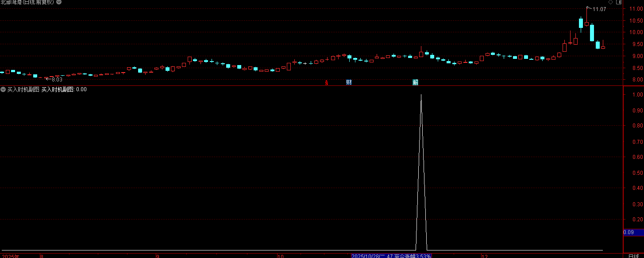Click the 9.50 price axis label
This screenshot has width=644, height=258.
pos(637,44)
